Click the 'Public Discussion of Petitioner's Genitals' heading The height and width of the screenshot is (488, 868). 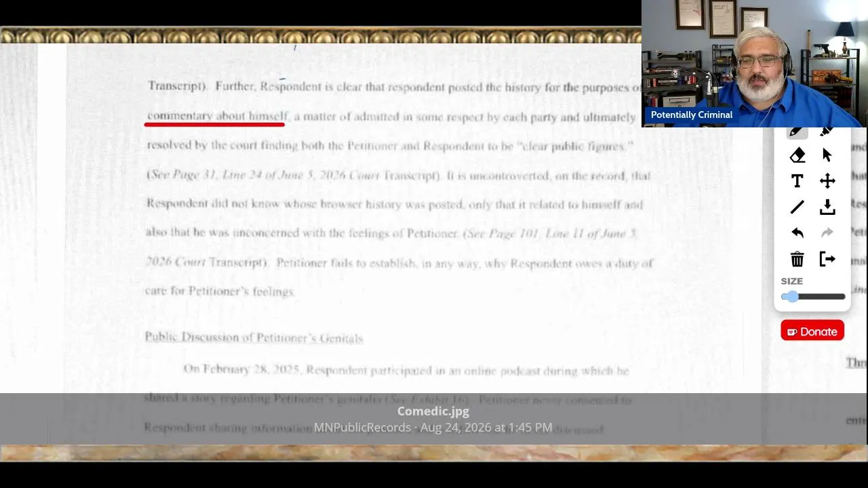254,338
